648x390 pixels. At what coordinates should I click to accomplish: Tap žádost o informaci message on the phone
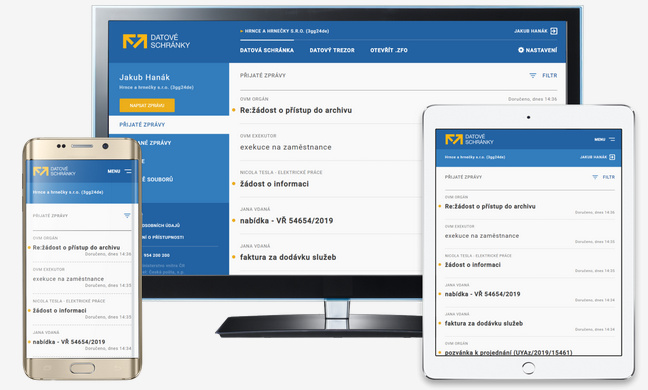pyautogui.click(x=60, y=310)
